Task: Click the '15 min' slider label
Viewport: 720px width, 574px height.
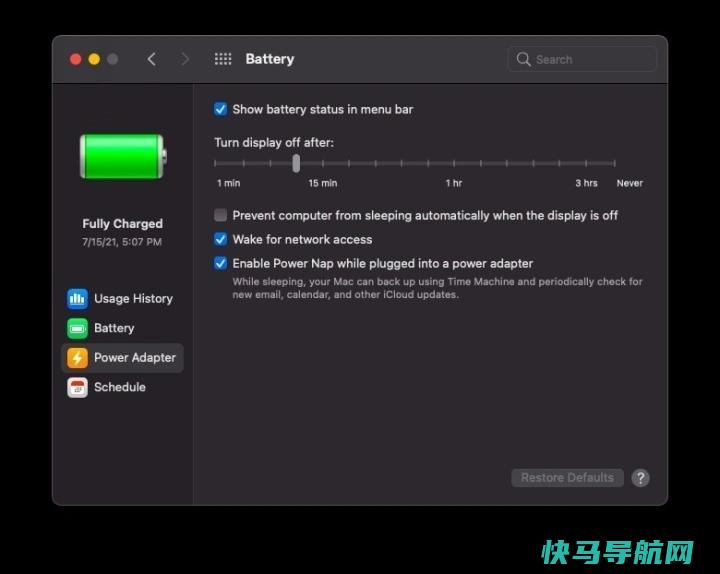Action: click(323, 183)
